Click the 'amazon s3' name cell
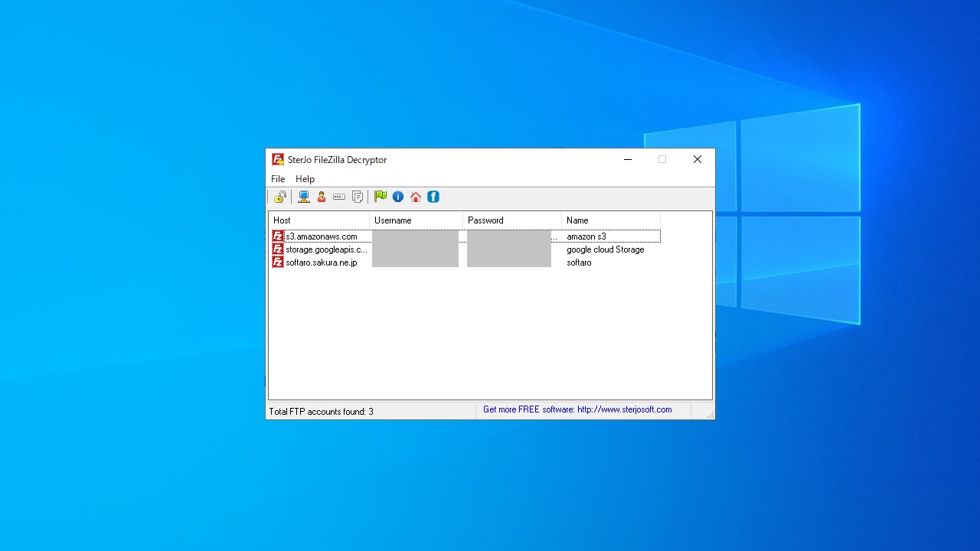980x551 pixels. (586, 236)
